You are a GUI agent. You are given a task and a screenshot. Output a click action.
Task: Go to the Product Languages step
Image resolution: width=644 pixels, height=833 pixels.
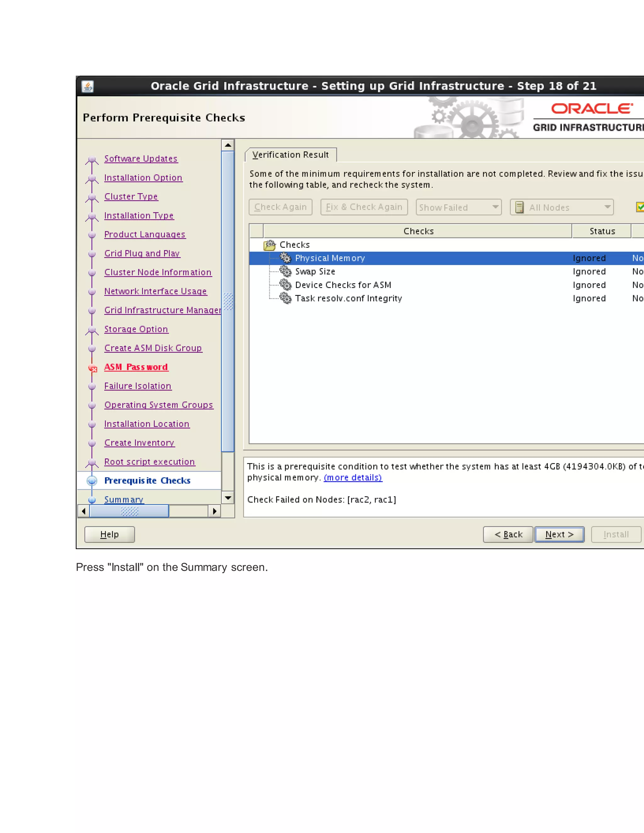point(145,234)
